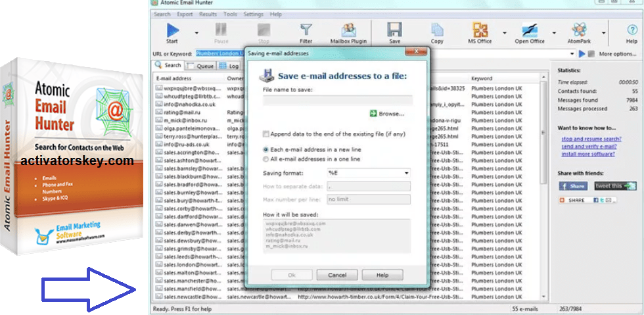Select Each e-mail address in a new line
644x315 pixels.
click(x=266, y=149)
